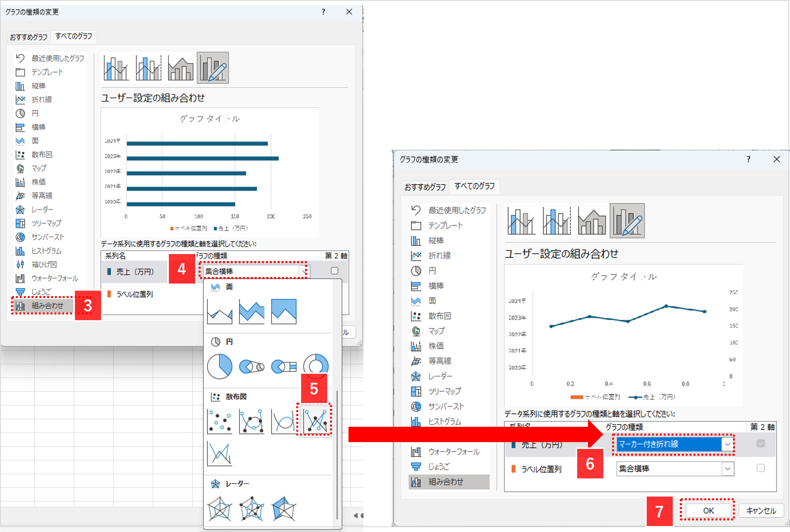Toggle the secondary axis checkbox beside マーカー付き折れ線
The height and width of the screenshot is (532, 790).
[760, 444]
